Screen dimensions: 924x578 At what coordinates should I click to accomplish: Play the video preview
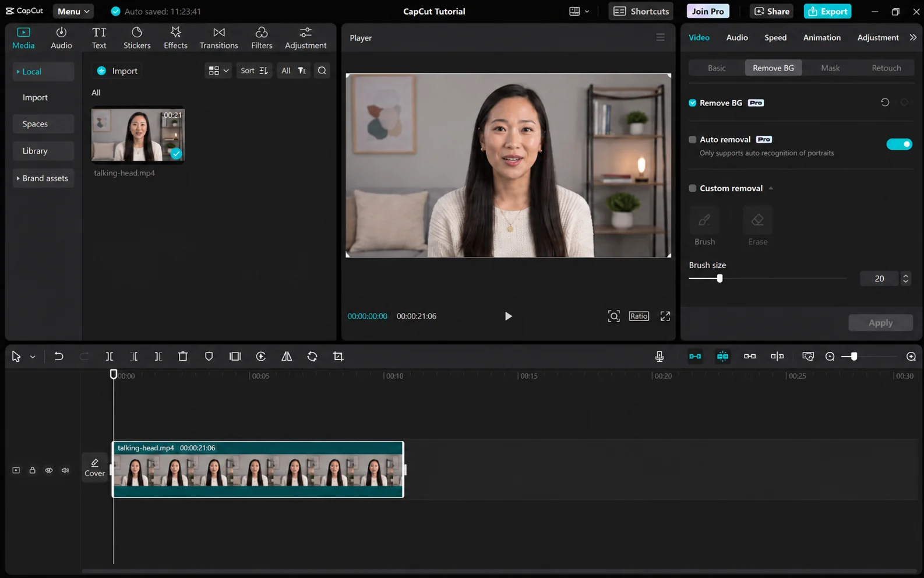508,316
